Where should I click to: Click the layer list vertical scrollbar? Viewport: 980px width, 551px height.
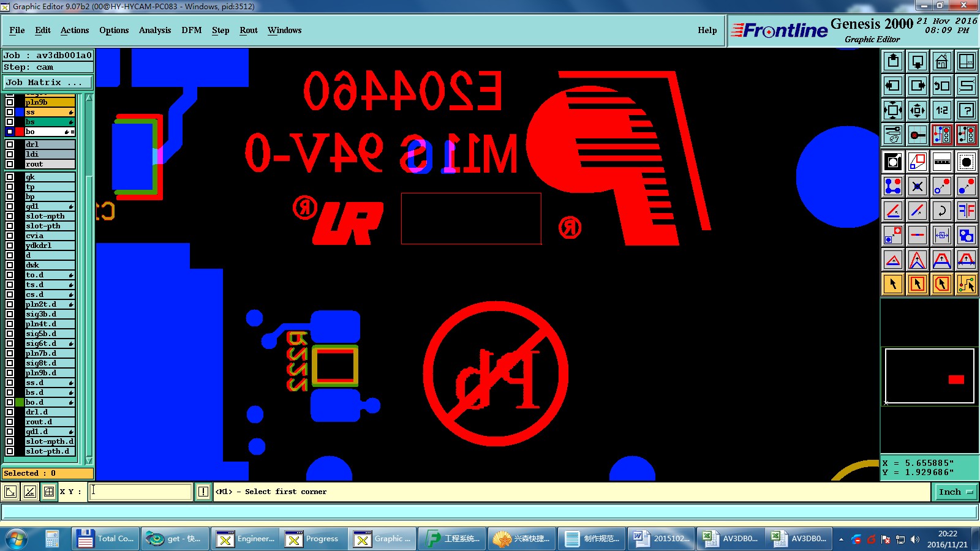pos(89,279)
